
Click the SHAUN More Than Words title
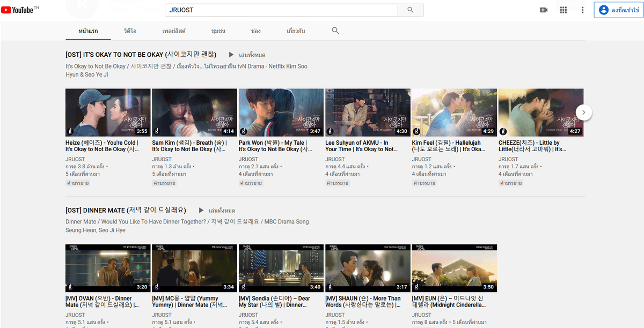coord(363,302)
